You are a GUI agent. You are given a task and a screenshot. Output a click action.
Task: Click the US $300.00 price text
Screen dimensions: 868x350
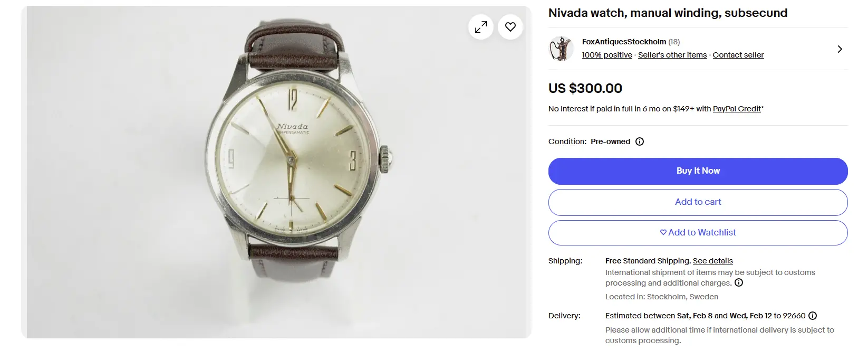coord(585,88)
